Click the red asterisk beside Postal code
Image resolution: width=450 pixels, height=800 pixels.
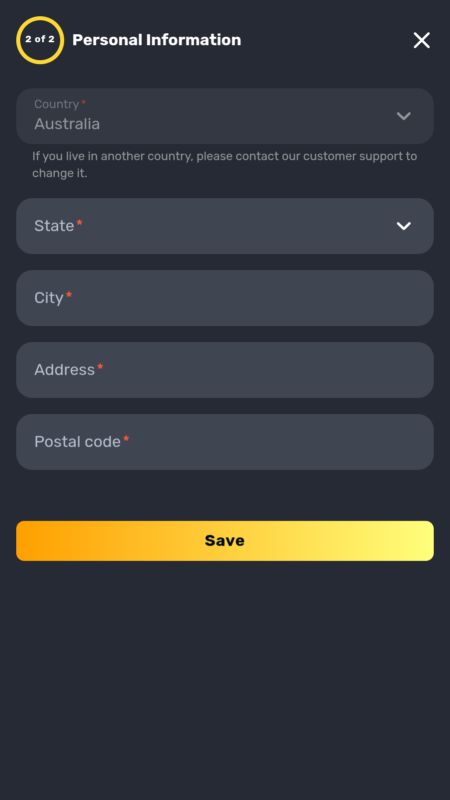point(126,439)
